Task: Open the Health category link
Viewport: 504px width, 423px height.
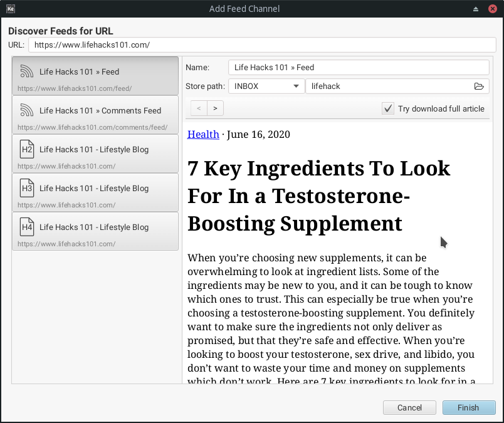Action: click(203, 134)
